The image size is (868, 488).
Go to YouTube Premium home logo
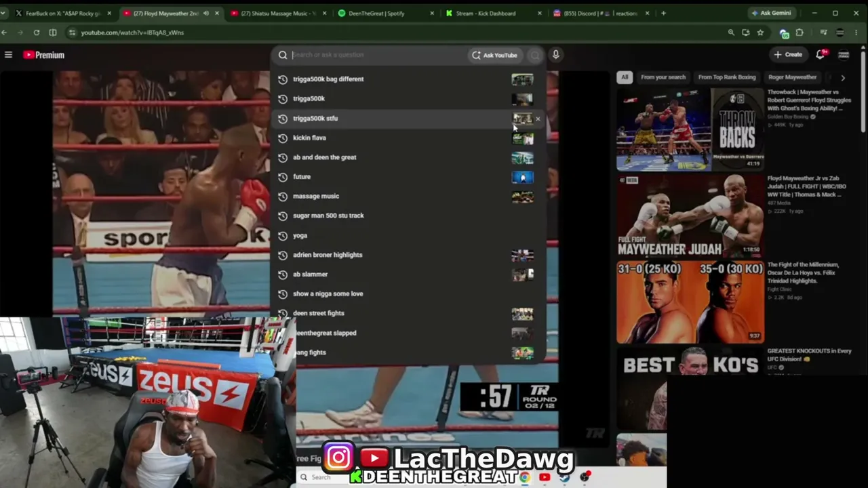tap(43, 55)
